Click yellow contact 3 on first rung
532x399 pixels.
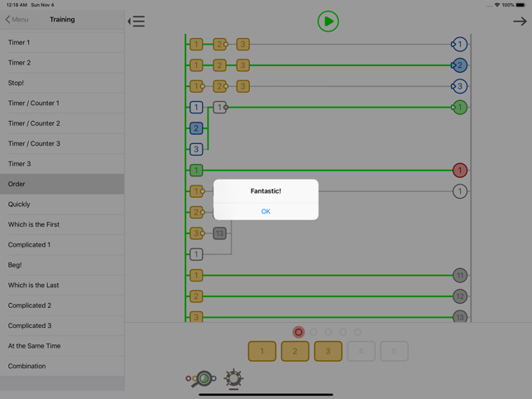click(243, 44)
